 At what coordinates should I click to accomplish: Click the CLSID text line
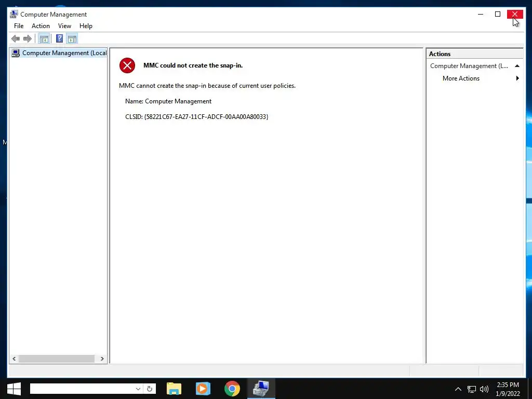pyautogui.click(x=196, y=117)
